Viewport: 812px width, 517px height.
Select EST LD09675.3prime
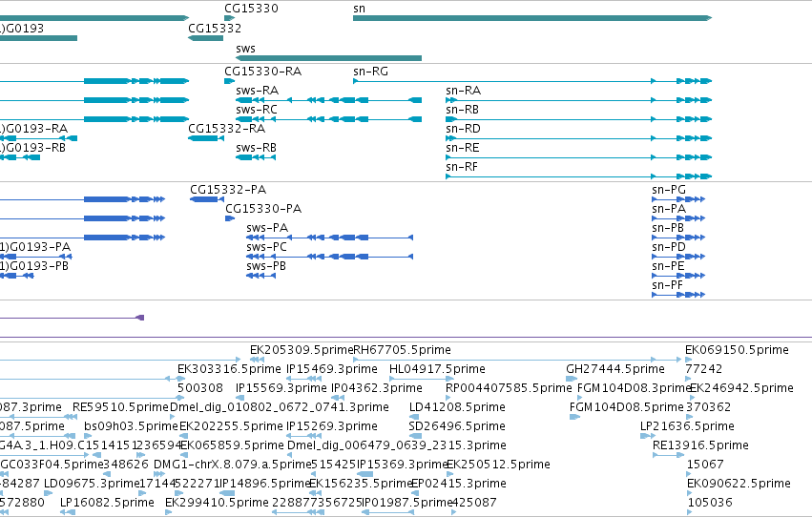48,494
